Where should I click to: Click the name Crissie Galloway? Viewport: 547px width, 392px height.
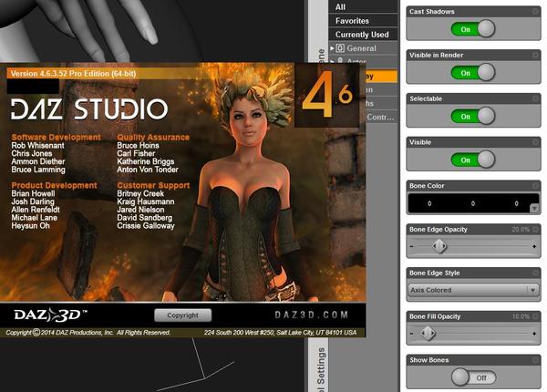[146, 226]
